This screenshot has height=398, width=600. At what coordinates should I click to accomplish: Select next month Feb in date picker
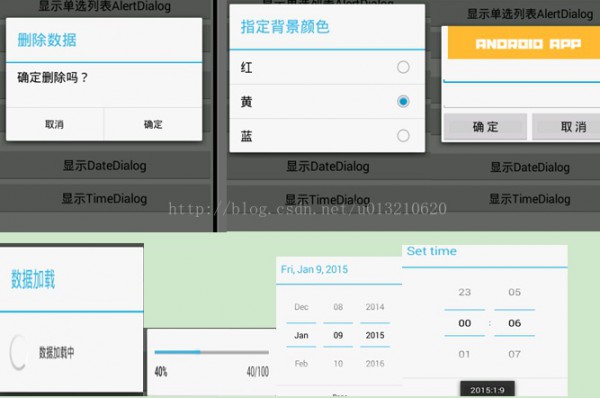pyautogui.click(x=301, y=364)
